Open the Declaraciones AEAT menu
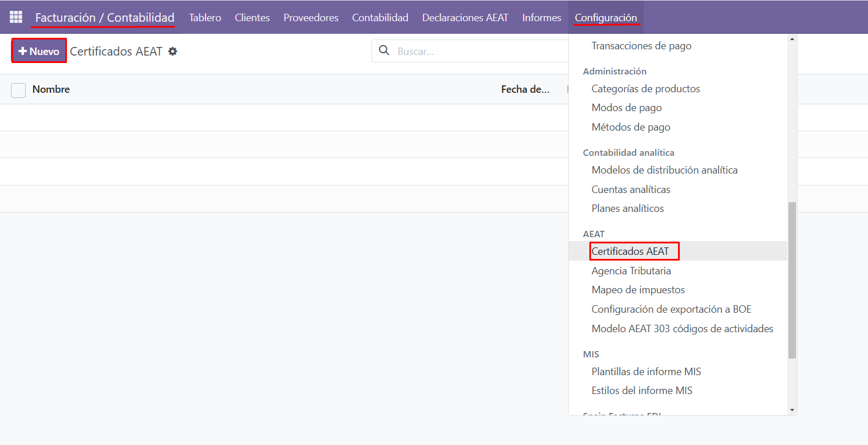 [465, 18]
